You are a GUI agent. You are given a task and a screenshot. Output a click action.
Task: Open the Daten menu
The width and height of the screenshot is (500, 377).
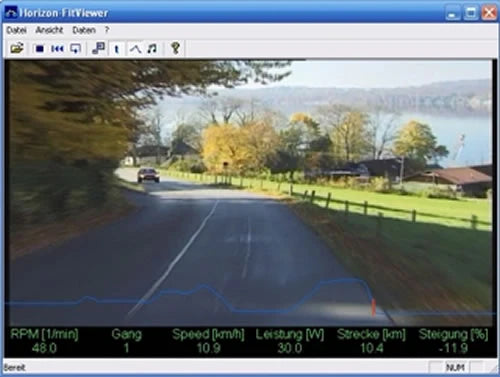tap(84, 30)
